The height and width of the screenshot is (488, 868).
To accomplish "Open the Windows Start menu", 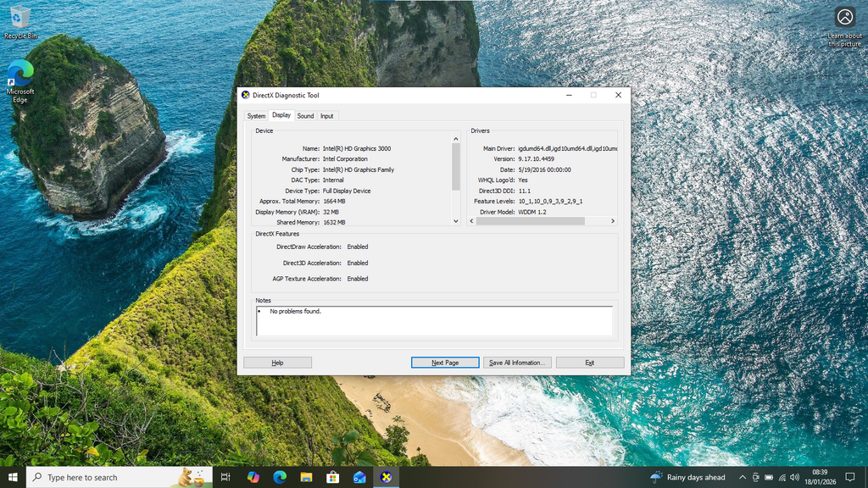I will [x=13, y=477].
